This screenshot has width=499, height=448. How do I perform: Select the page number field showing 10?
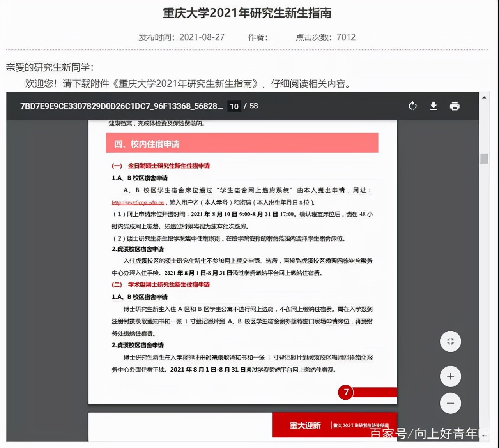(x=234, y=106)
